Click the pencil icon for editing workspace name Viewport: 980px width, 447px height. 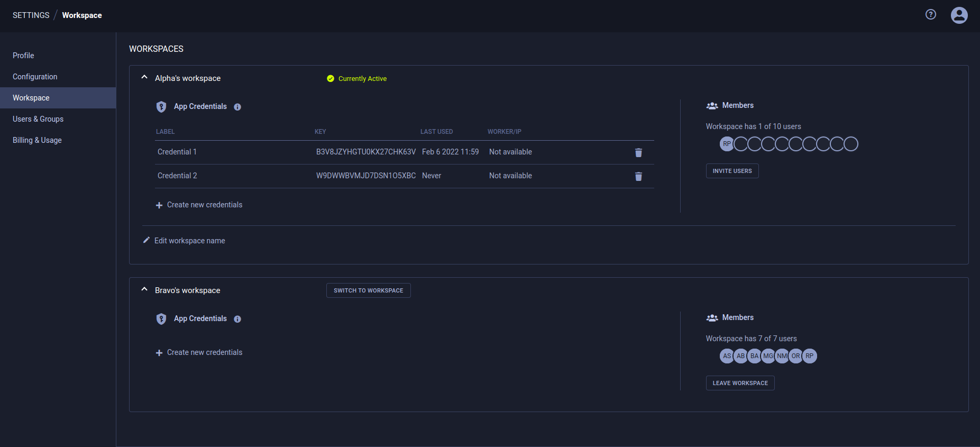146,240
